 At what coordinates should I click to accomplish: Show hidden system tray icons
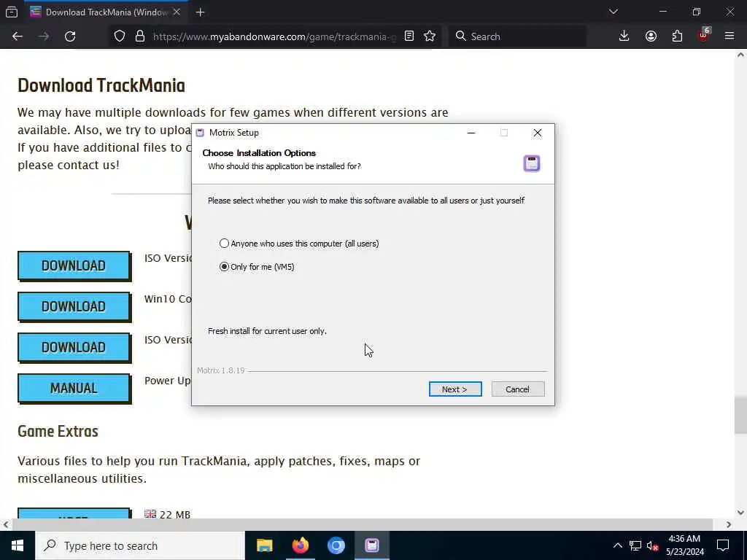(x=617, y=545)
